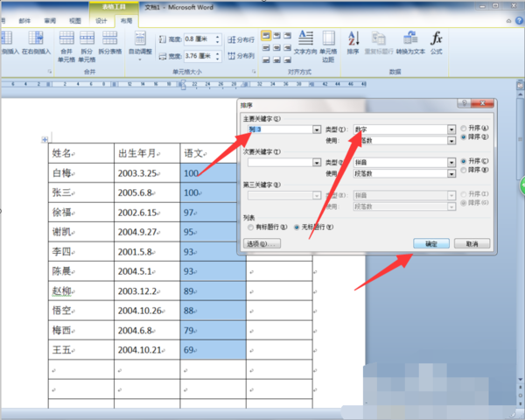Click the Sort dialog help button
This screenshot has height=420, width=525.
pos(464,103)
